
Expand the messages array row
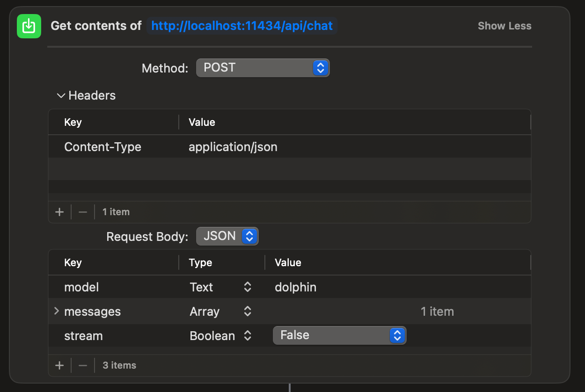[57, 311]
